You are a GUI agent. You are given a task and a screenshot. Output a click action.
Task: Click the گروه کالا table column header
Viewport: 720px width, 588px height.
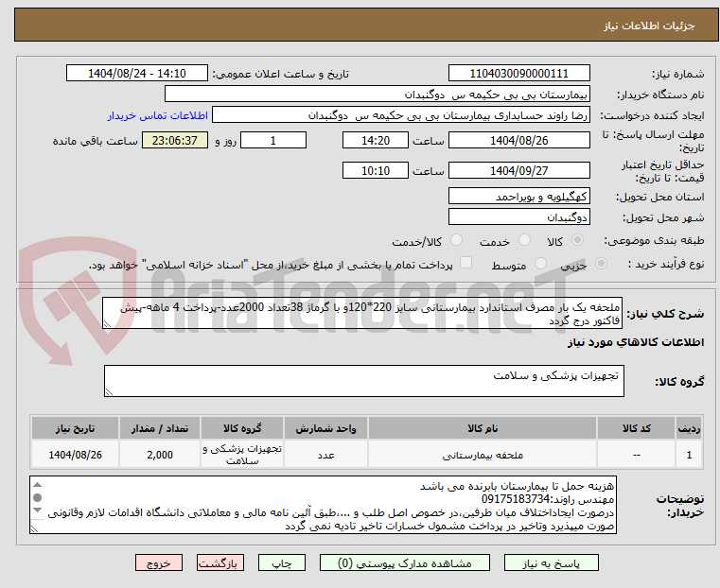pos(242,429)
